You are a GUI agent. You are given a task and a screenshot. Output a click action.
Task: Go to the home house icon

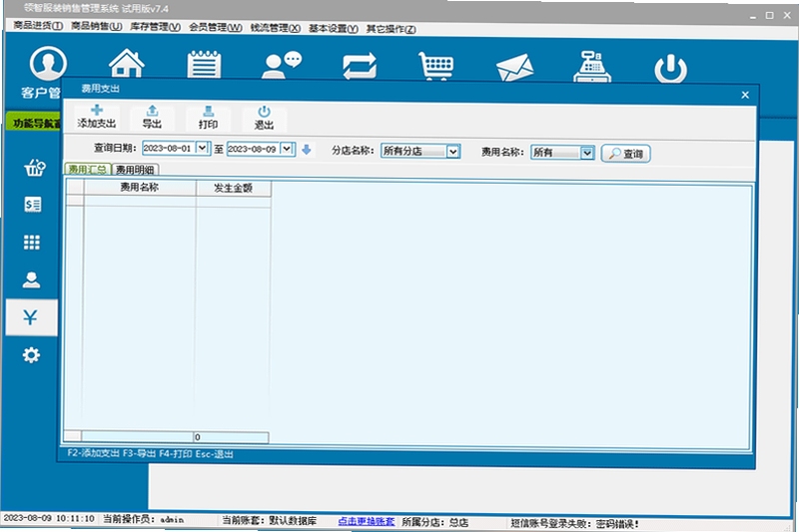pyautogui.click(x=127, y=63)
